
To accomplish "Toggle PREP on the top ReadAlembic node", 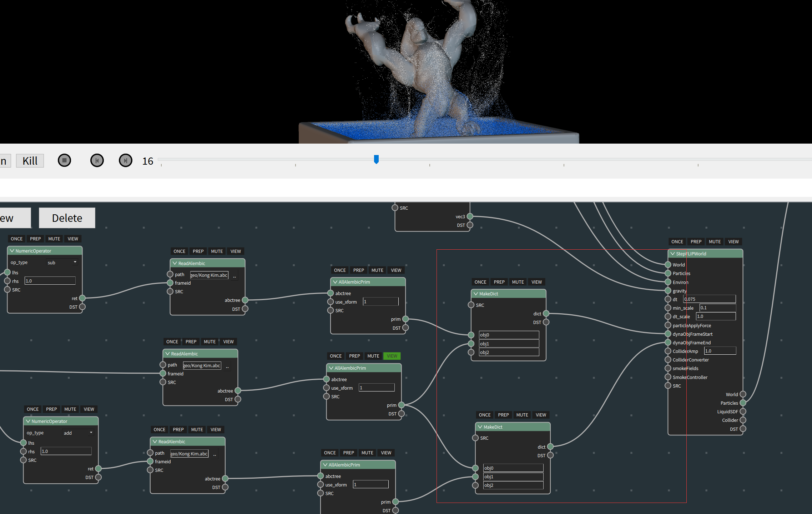I will [198, 251].
